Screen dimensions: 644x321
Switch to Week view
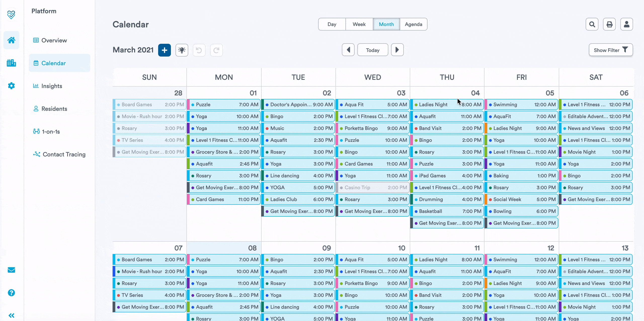click(x=359, y=24)
